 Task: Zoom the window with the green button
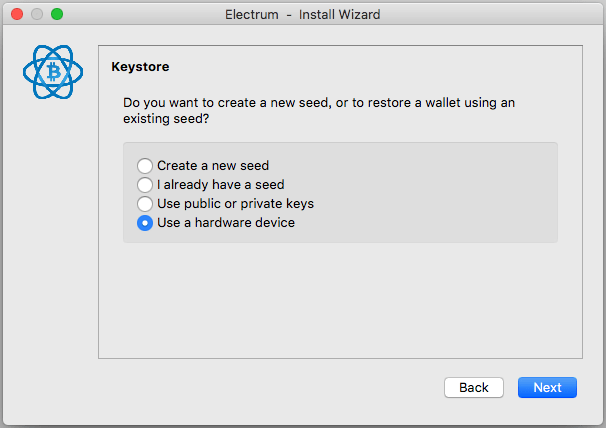click(x=57, y=15)
